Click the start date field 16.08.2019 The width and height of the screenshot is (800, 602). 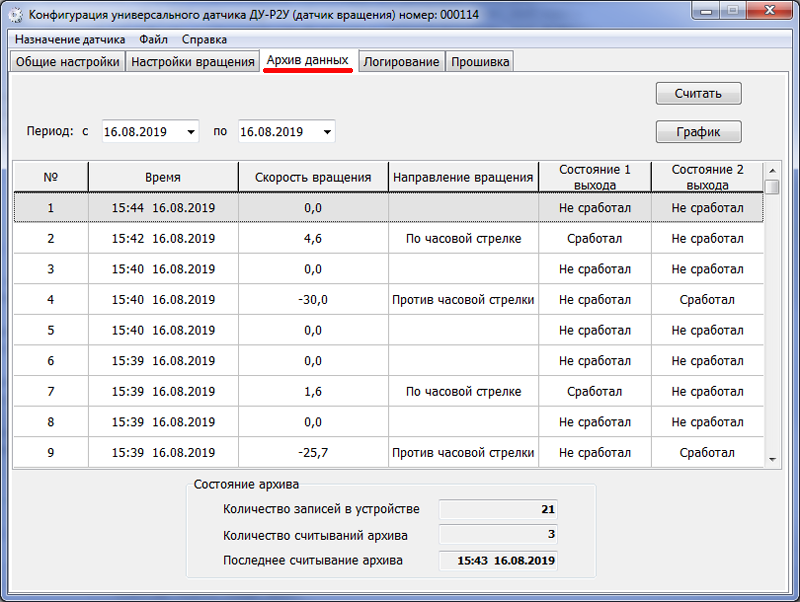[x=143, y=132]
